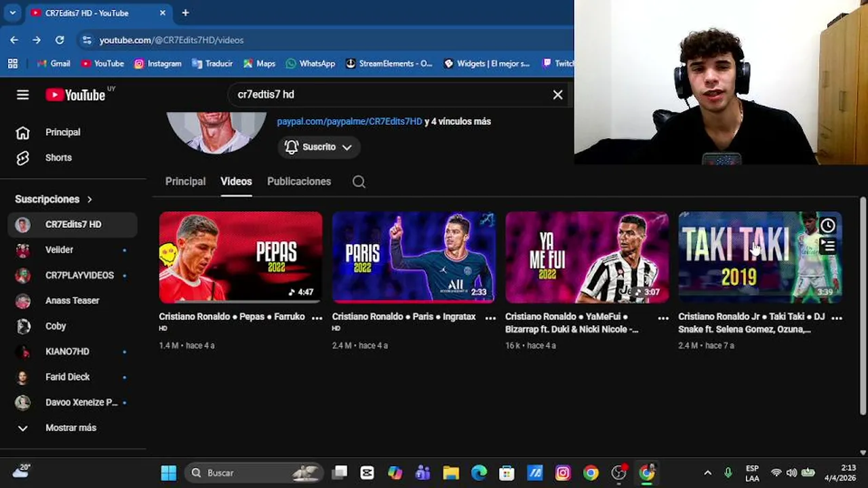Expand the Suscripciones section arrow

pos(90,199)
